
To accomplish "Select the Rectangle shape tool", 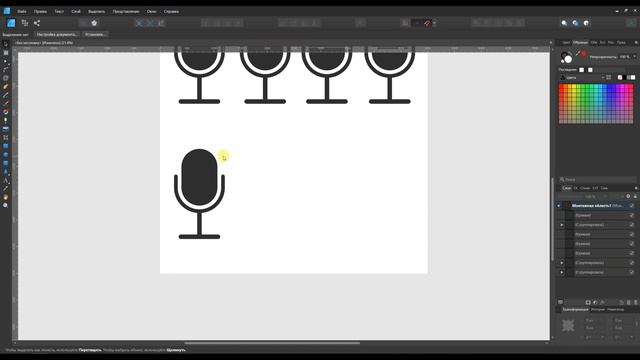I will [6, 146].
